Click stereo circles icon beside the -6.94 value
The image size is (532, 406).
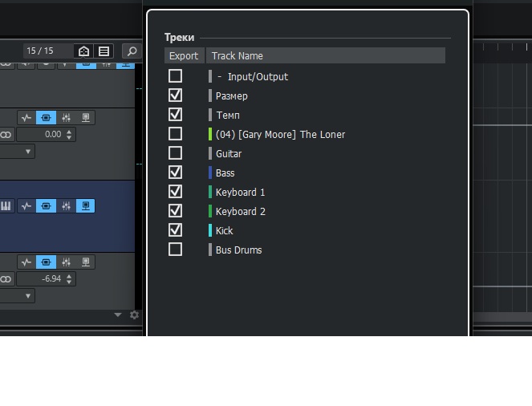(6, 279)
